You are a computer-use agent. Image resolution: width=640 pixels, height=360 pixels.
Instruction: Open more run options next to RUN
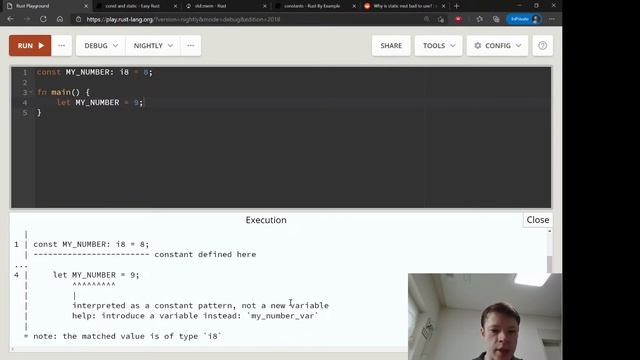point(62,45)
